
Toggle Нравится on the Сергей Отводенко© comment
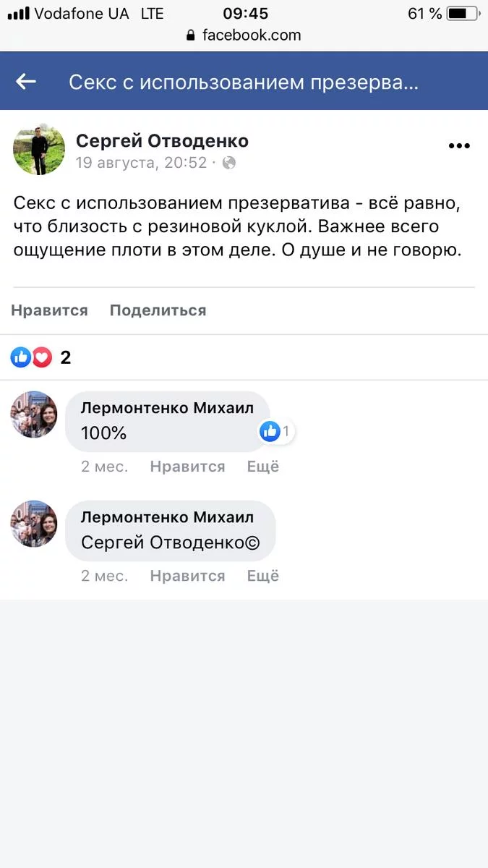187,576
